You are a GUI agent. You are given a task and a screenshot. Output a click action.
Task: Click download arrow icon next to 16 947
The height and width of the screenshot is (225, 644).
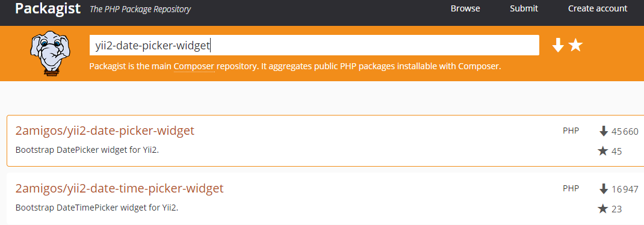coord(603,189)
